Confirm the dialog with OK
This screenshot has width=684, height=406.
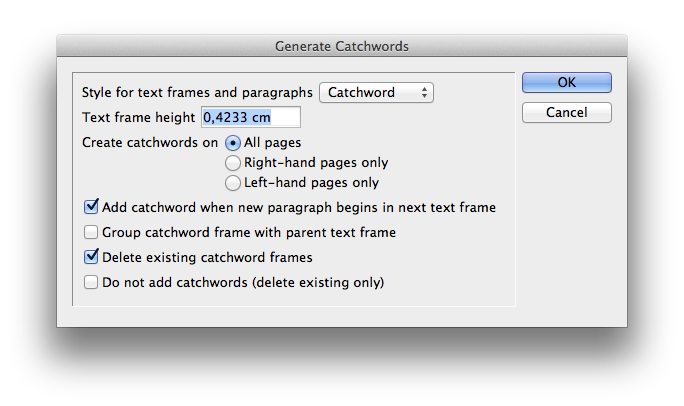point(567,82)
